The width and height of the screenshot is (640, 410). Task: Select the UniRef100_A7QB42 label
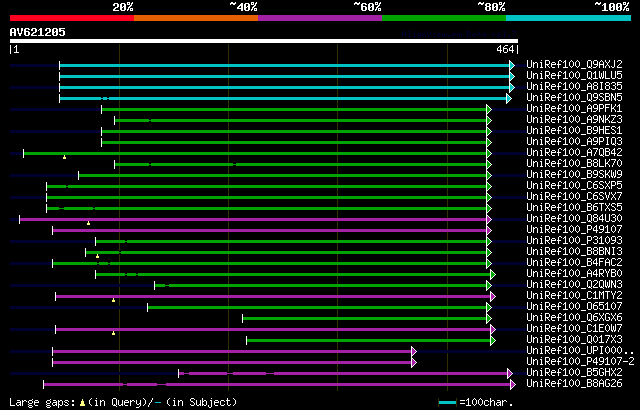pos(574,153)
